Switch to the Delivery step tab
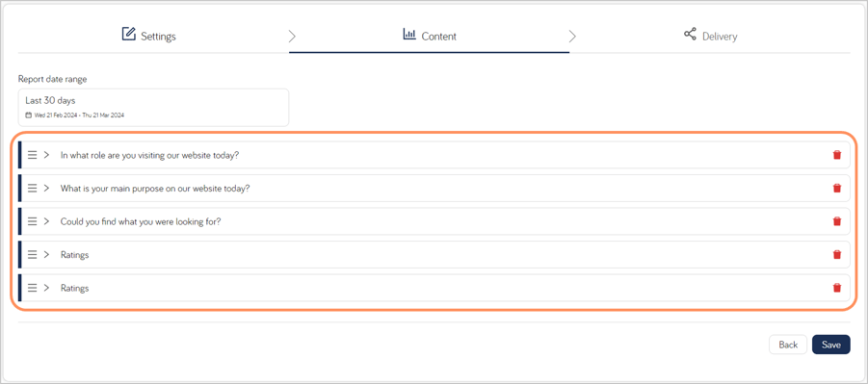This screenshot has height=384, width=868. click(x=710, y=36)
